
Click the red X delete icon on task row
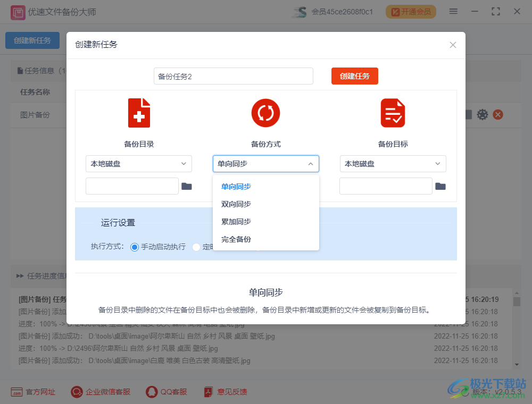point(498,114)
